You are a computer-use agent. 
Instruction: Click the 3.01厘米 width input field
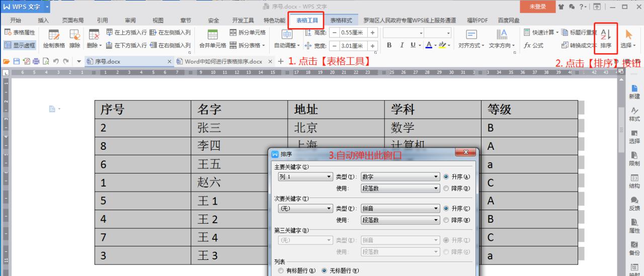pyautogui.click(x=354, y=46)
